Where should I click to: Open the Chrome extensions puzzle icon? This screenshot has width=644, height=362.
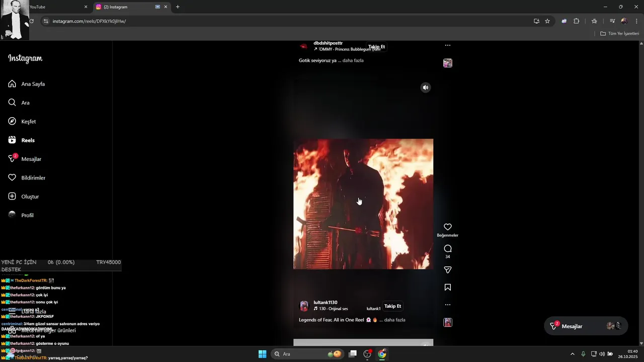577,21
